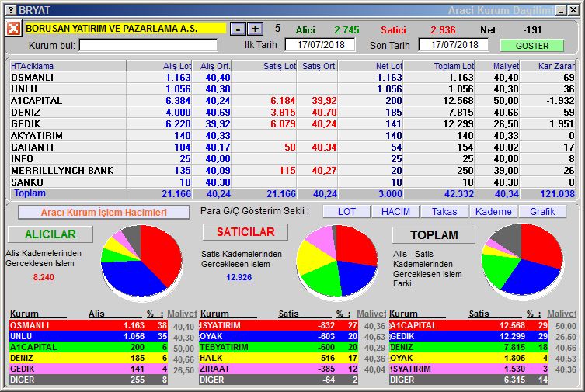Open the Kademe view

point(493,211)
